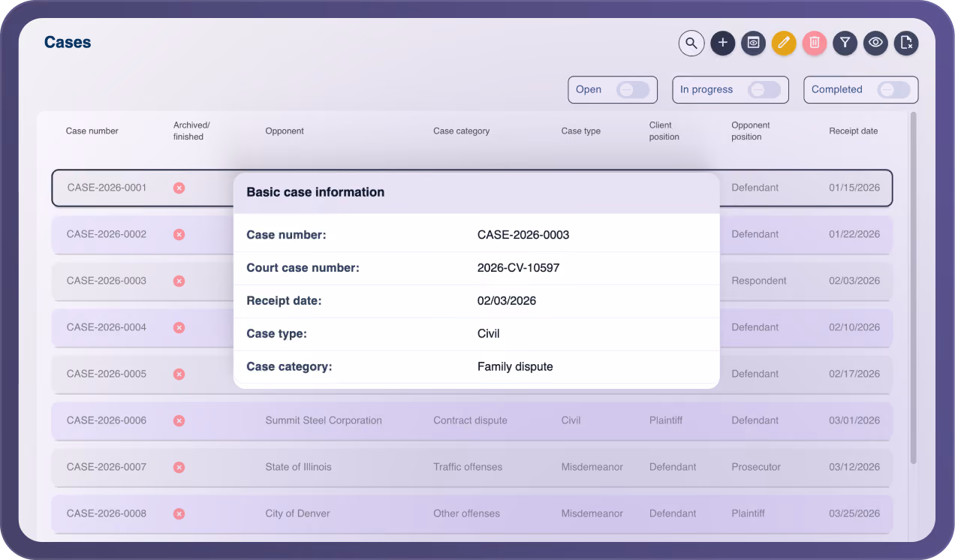
Task: Select the Summit Steel Corporation row
Action: (472, 420)
